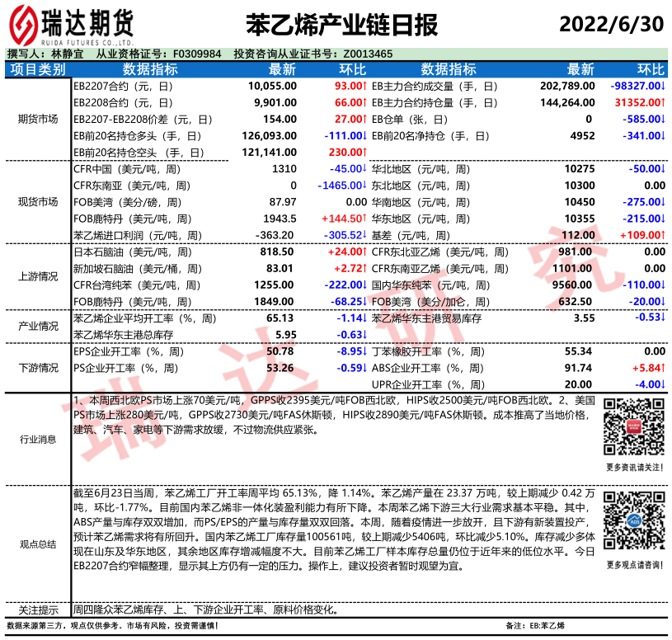672x640 pixels.
Task: Select the 期货市场 category cell
Action: 37,119
